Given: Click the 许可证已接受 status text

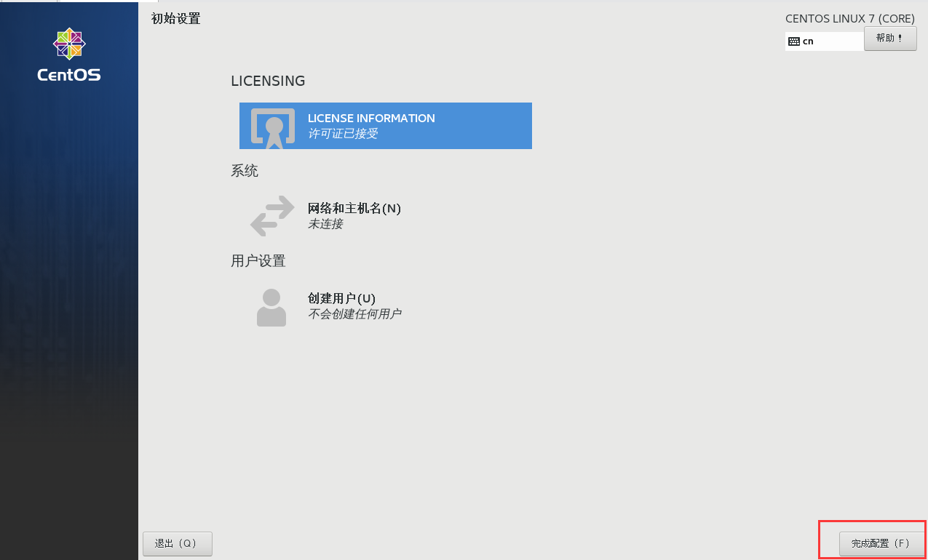Looking at the screenshot, I should (343, 134).
